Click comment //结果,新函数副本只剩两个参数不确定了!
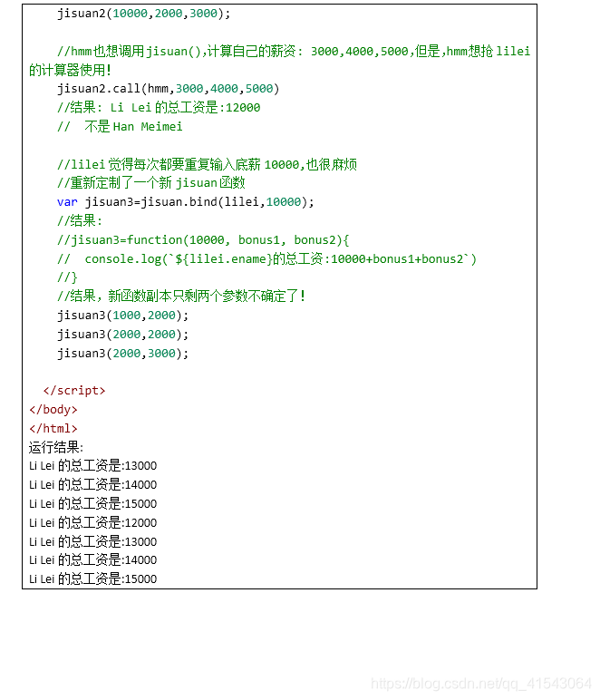600x700 pixels. (181, 296)
